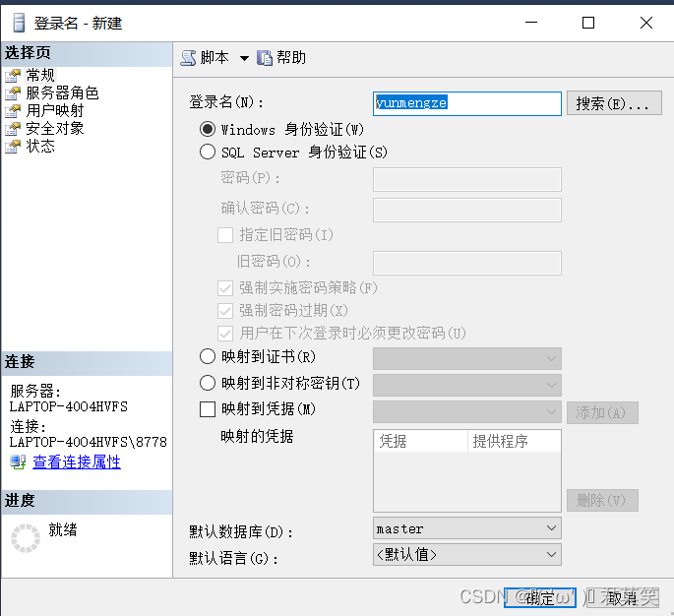The image size is (674, 616).
Task: Enable the 映射到凭据(M) checkbox
Action: (208, 409)
